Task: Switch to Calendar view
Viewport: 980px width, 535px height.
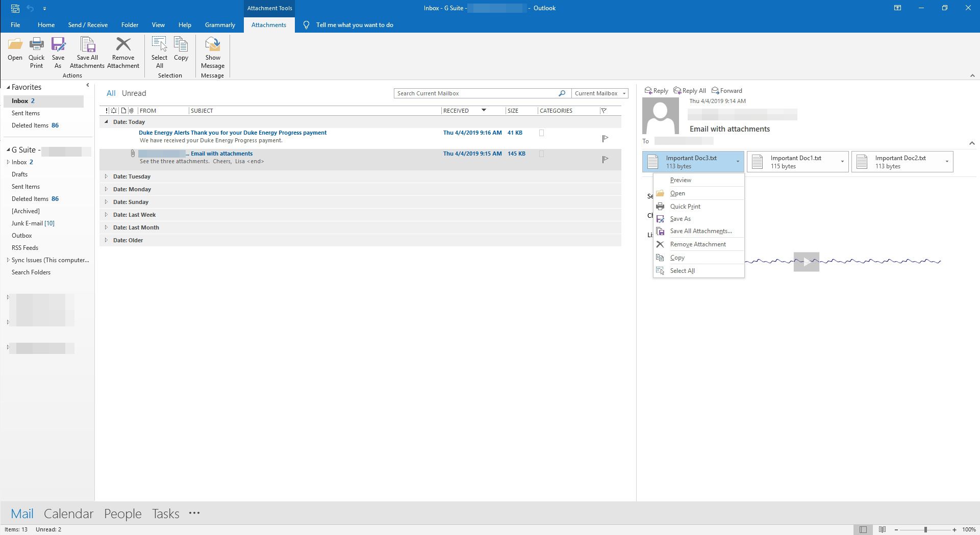Action: coord(68,513)
